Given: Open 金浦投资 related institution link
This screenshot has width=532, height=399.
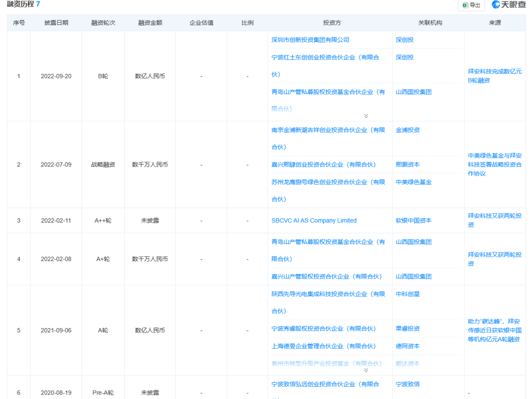Looking at the screenshot, I should click(407, 130).
